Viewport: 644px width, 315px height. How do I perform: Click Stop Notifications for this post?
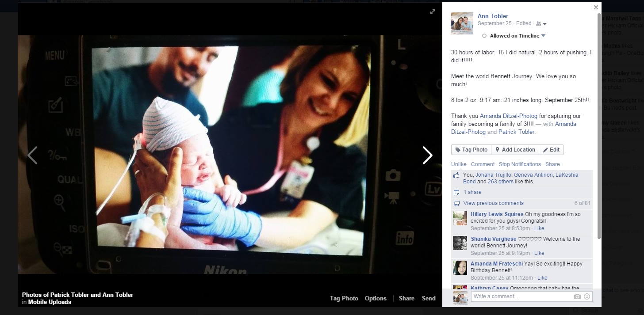pyautogui.click(x=520, y=164)
